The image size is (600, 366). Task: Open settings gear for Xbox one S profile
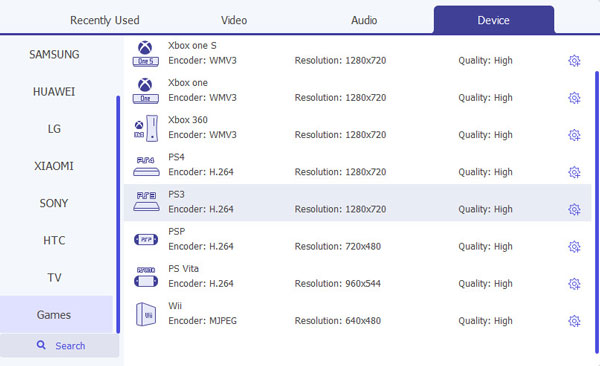[x=574, y=60]
